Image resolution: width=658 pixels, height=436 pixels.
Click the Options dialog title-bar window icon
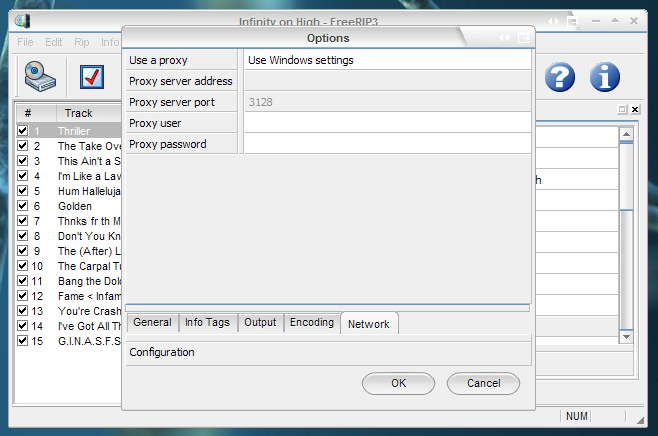point(524,38)
